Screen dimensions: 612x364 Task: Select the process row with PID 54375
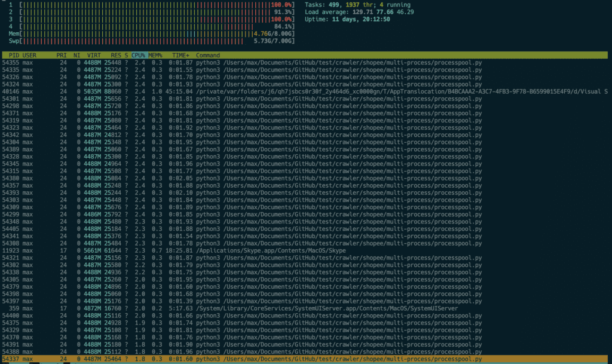click(305, 323)
